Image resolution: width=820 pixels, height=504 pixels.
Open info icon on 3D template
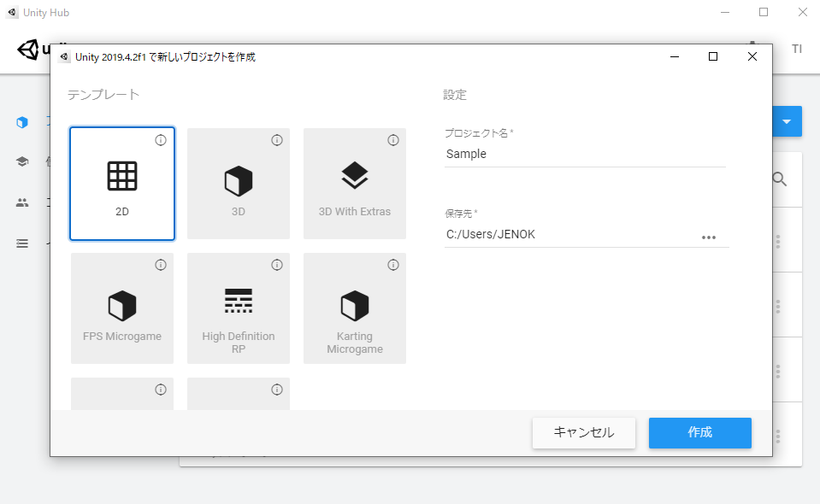[277, 140]
